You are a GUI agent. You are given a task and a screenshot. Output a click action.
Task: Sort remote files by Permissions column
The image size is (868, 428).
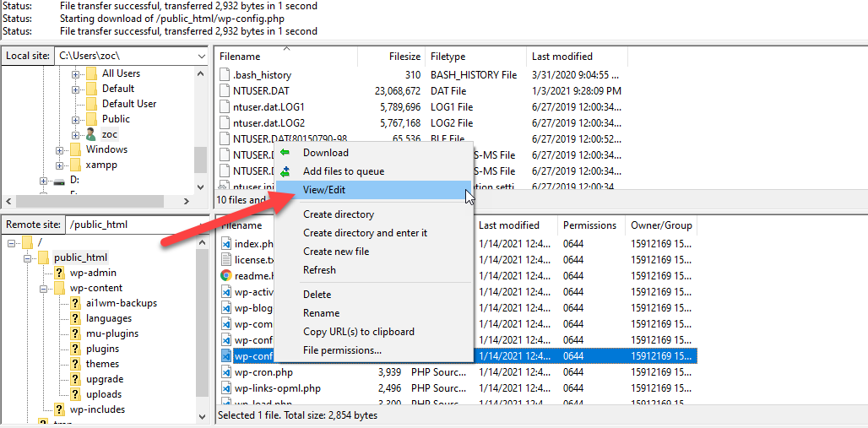[592, 225]
